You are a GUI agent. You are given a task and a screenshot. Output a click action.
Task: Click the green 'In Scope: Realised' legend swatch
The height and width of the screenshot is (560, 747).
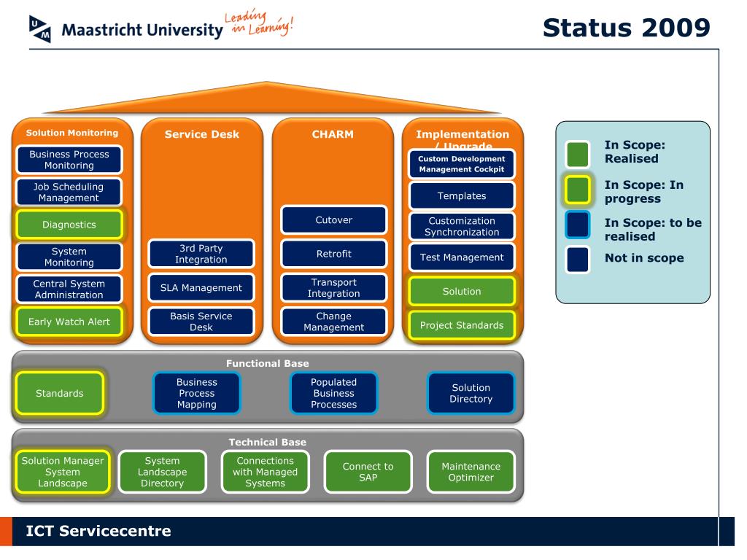(x=578, y=154)
